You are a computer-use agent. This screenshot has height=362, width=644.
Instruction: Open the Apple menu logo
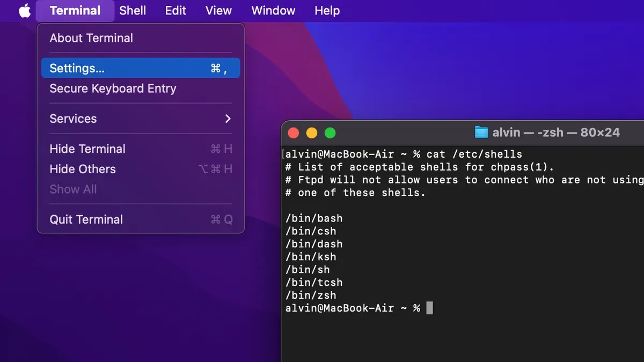tap(25, 10)
